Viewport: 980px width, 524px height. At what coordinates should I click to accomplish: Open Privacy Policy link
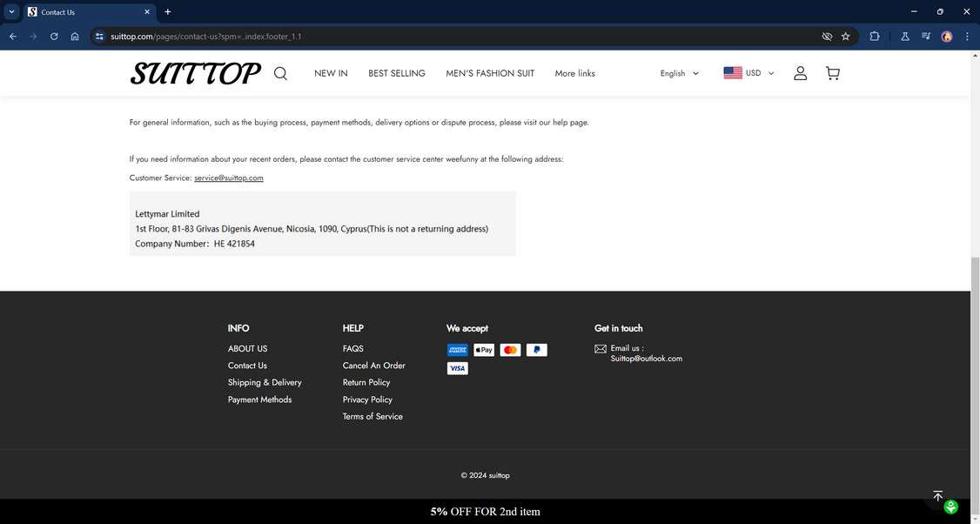367,400
